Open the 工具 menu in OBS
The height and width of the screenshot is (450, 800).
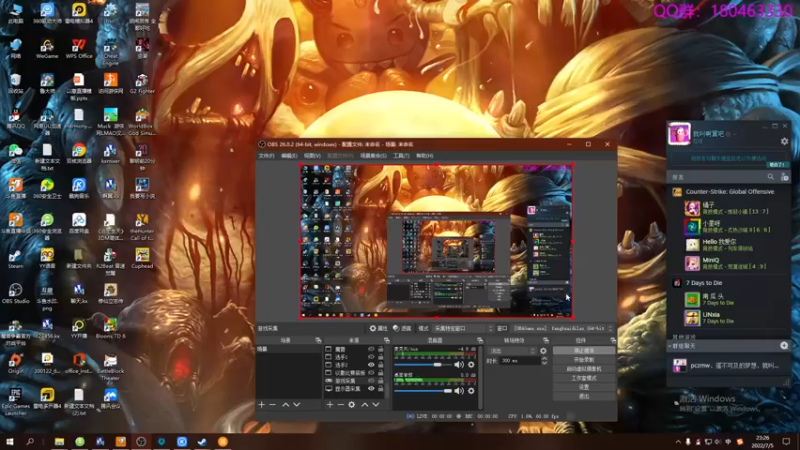(x=401, y=156)
